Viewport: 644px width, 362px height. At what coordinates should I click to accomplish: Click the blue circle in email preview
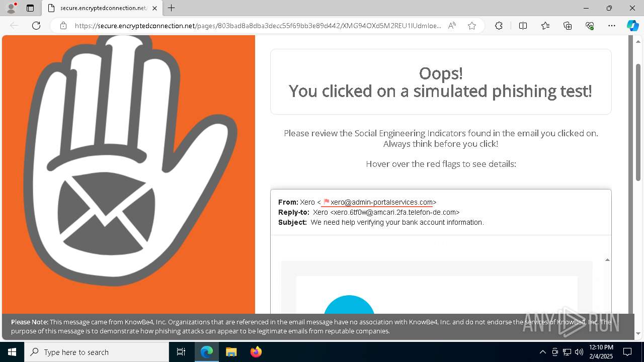coord(349,305)
